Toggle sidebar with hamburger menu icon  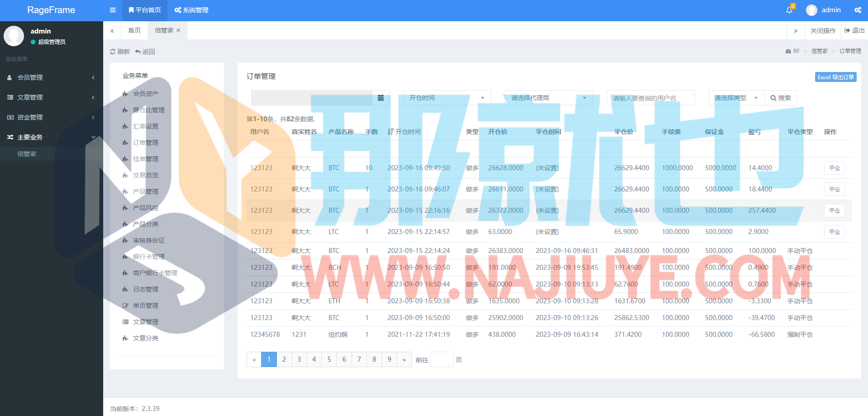pos(113,10)
